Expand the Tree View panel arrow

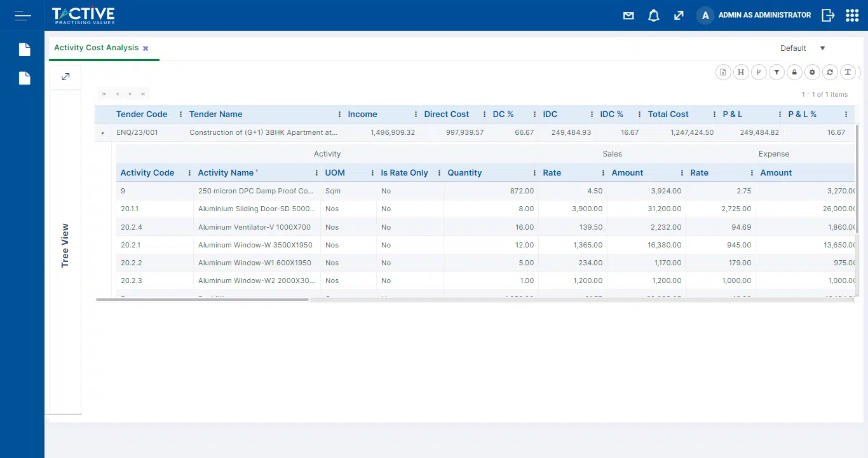click(65, 77)
